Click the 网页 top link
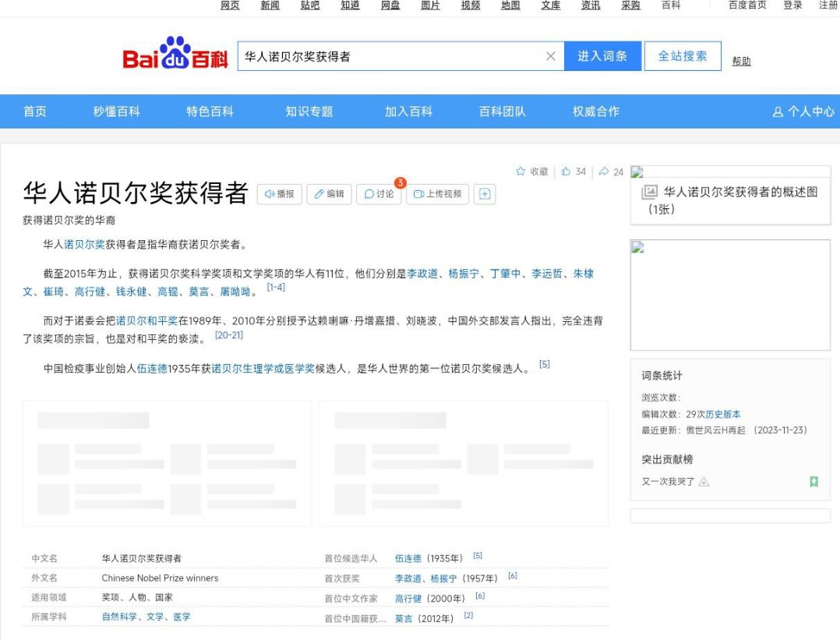This screenshot has width=840, height=640. 231,5
